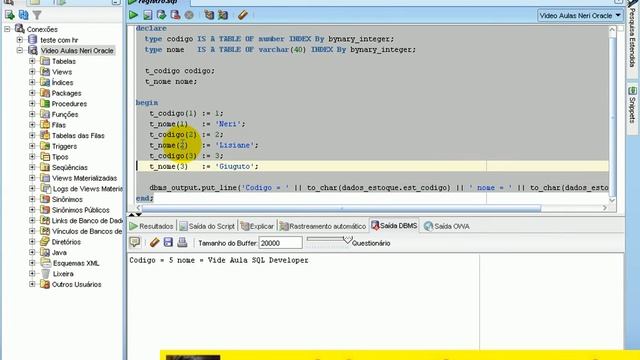
Task: Click the filter funnel icon in Connections panel
Action: [x=37, y=16]
